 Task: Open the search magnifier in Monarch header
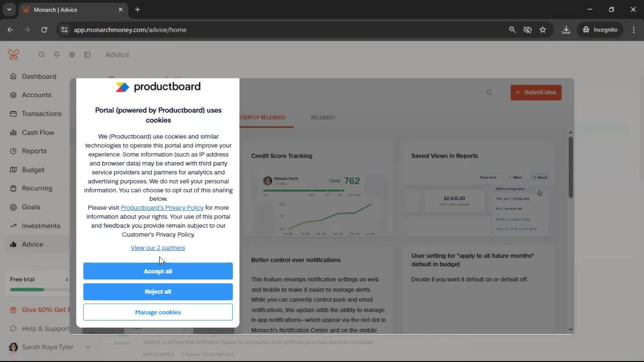coord(41,55)
